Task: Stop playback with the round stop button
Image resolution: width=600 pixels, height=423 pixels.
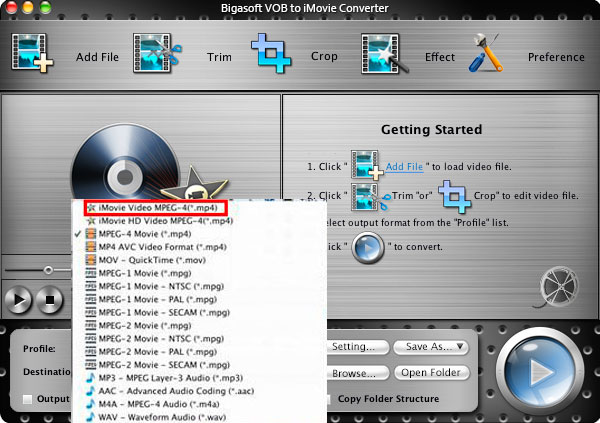Action: [x=50, y=299]
